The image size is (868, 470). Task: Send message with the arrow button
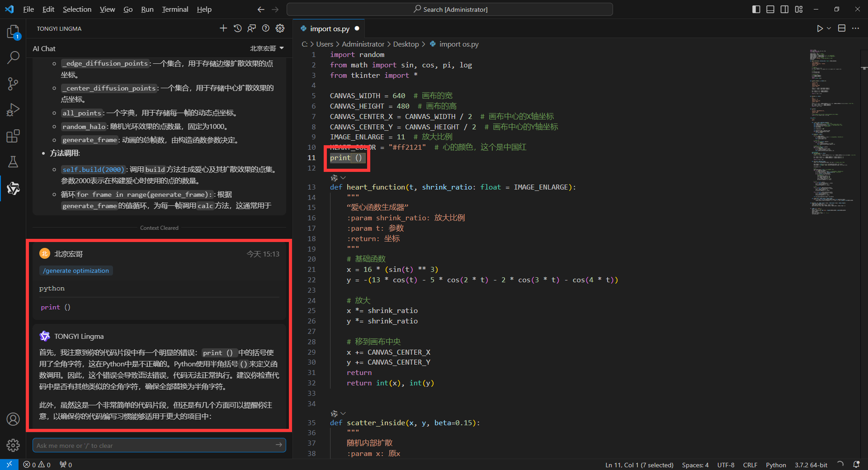(x=279, y=445)
